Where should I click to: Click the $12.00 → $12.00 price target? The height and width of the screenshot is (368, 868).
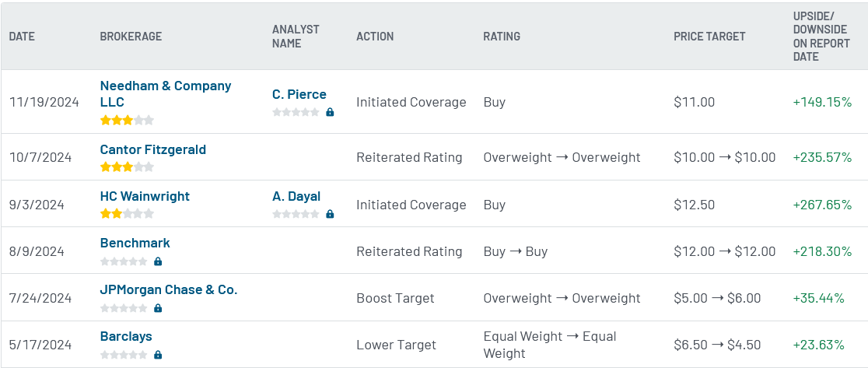coord(725,252)
